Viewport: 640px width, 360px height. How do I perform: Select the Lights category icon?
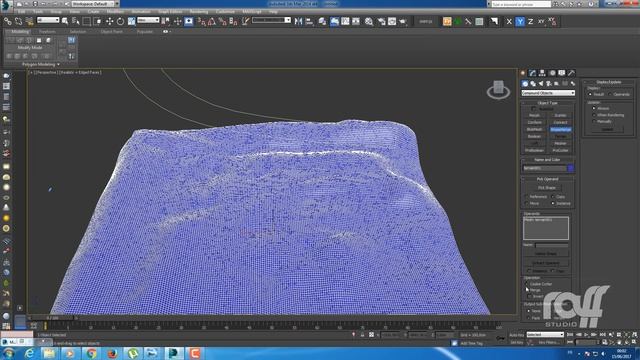point(541,84)
